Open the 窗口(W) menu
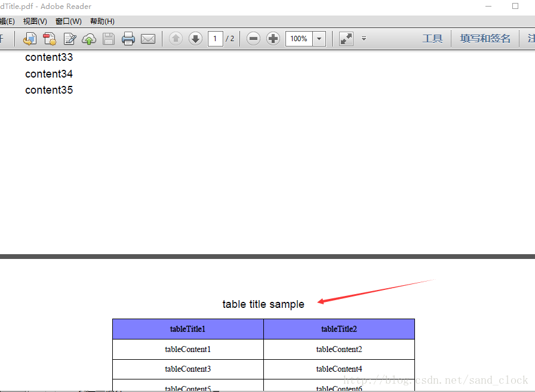Screen dimensions: 535x392 pos(68,21)
